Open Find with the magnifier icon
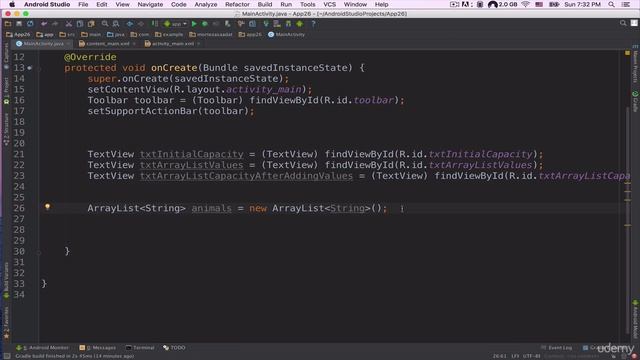The width and height of the screenshot is (640, 360). click(105, 24)
